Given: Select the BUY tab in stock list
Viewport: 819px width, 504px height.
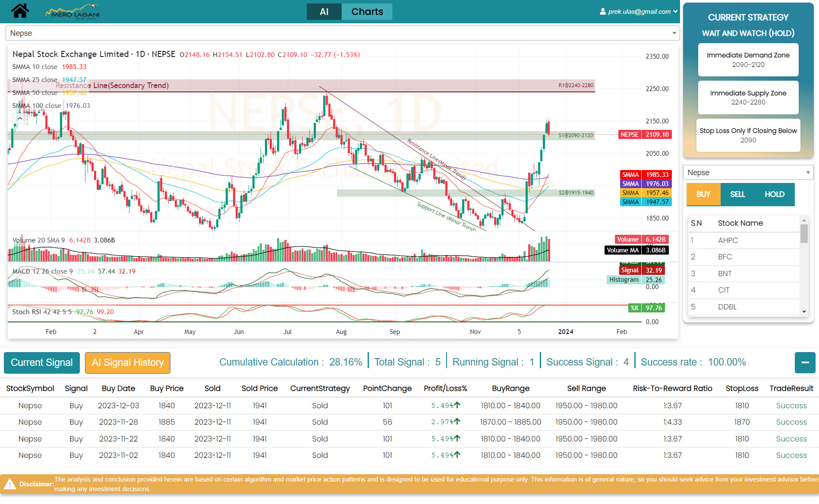Looking at the screenshot, I should click(x=703, y=194).
